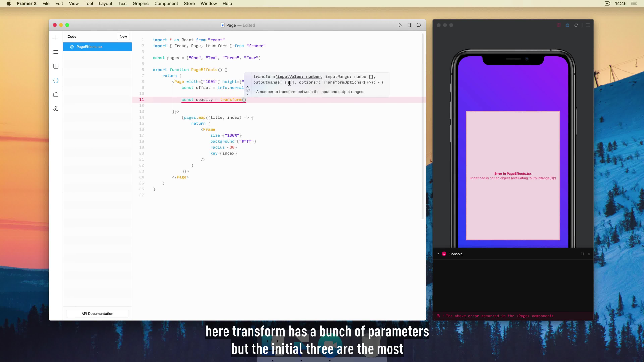Viewport: 644px width, 362px height.
Task: Open the Tool menu
Action: click(89, 4)
